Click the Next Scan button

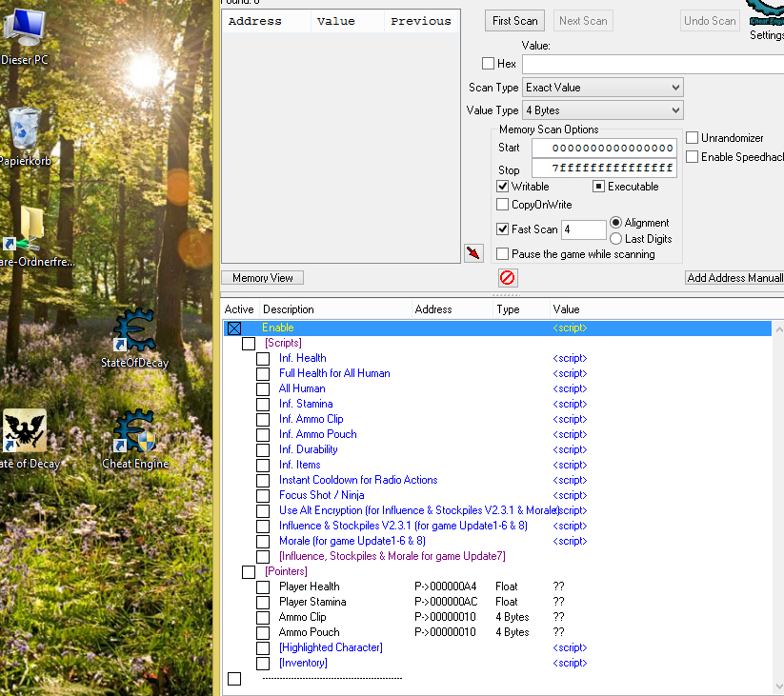(583, 21)
